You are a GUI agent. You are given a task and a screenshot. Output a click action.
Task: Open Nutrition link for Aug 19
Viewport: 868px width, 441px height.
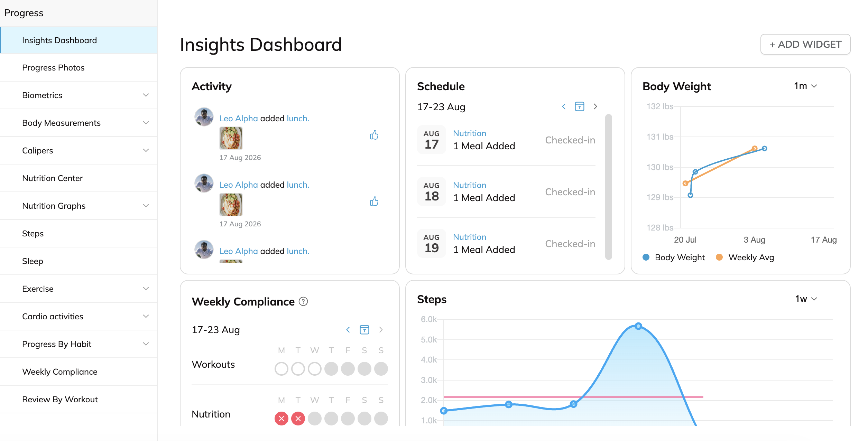[470, 237]
